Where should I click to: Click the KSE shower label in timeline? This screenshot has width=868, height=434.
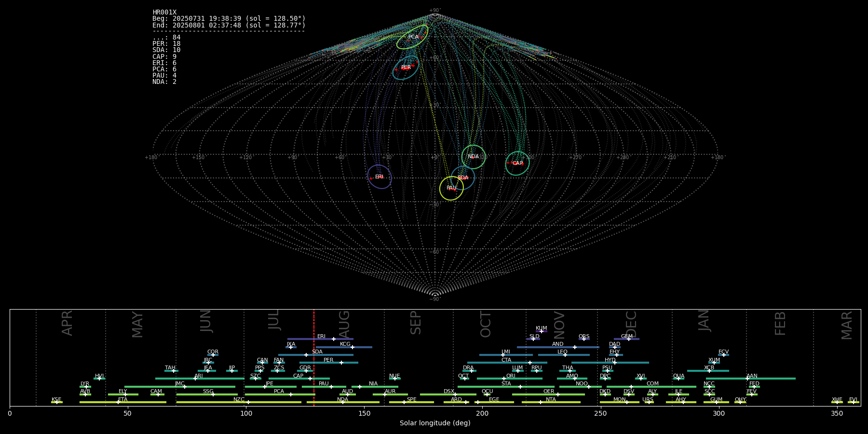pos(56,399)
